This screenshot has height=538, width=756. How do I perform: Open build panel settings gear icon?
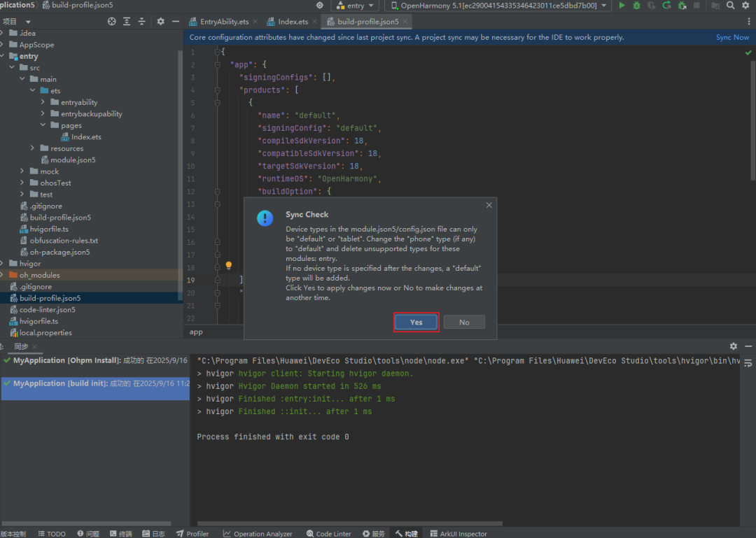pyautogui.click(x=734, y=346)
